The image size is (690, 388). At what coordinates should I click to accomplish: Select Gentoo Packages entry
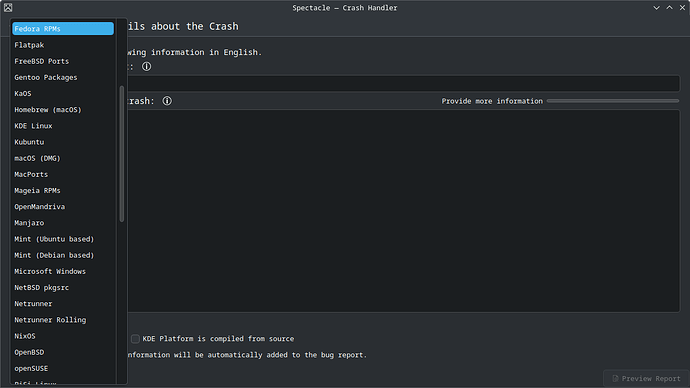[63, 77]
